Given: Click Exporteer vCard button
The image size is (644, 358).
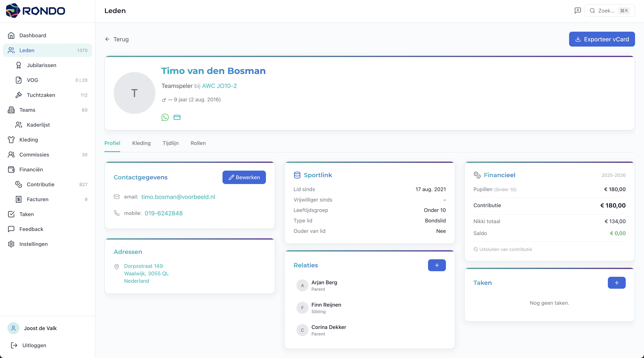Looking at the screenshot, I should point(602,39).
